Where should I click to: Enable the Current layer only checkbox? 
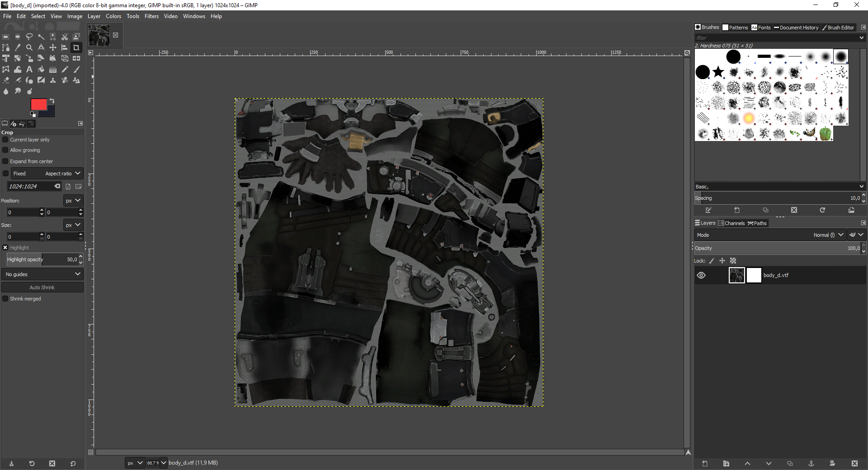tap(5, 140)
